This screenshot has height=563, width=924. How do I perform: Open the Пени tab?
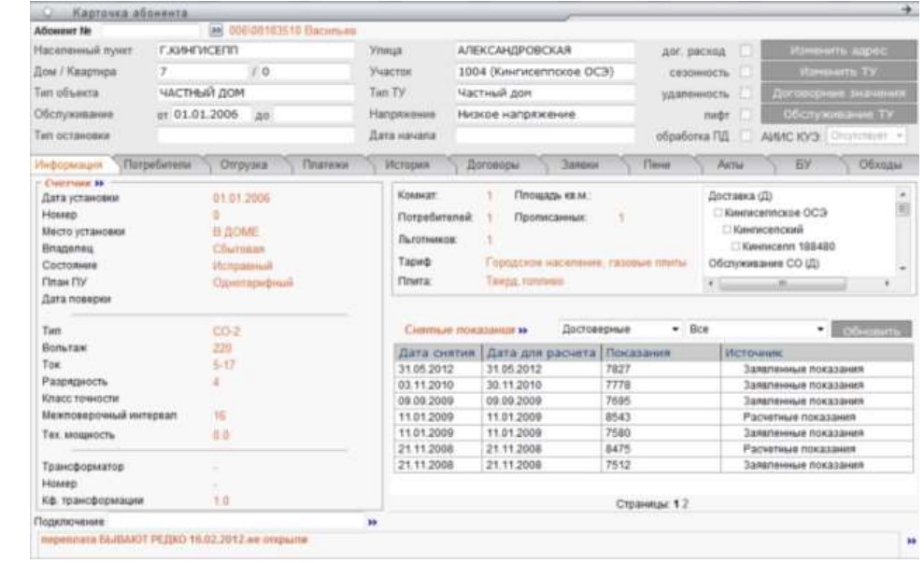pyautogui.click(x=657, y=165)
